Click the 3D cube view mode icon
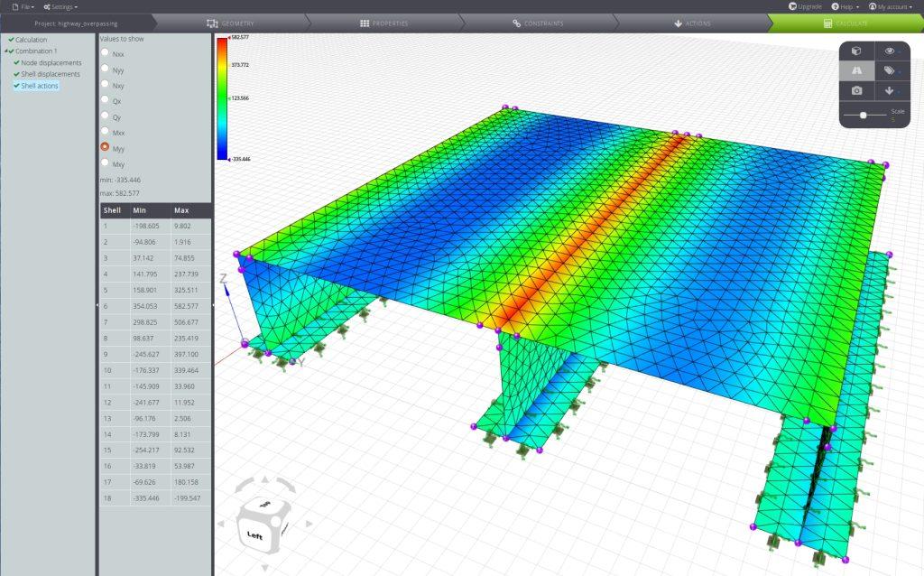The width and height of the screenshot is (924, 576). click(856, 51)
